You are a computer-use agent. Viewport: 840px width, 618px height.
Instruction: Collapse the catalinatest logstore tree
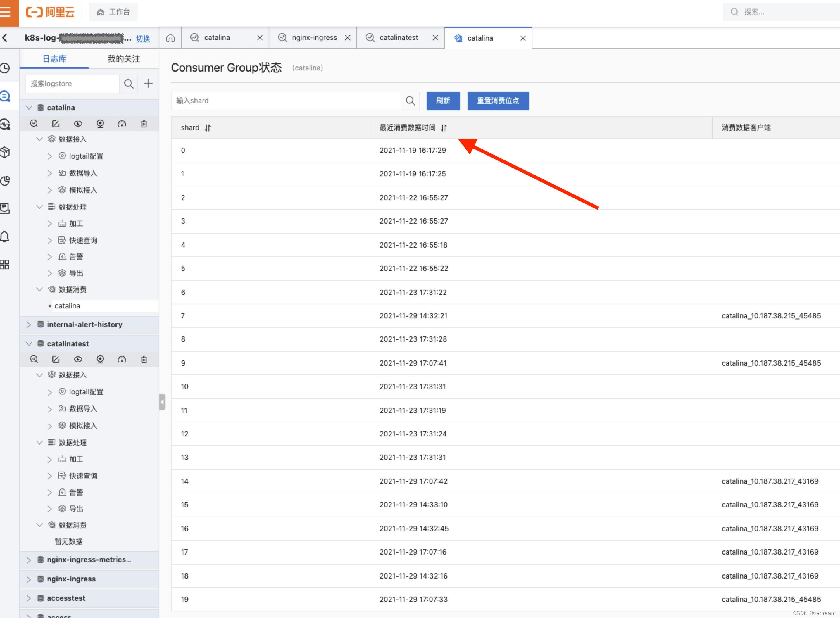[x=29, y=344]
